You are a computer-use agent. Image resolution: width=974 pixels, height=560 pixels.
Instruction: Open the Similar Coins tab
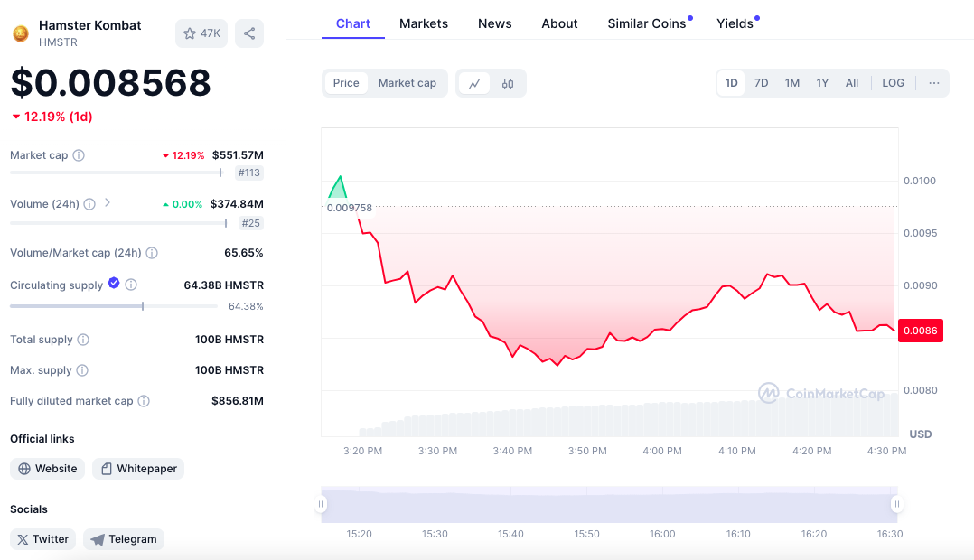pos(647,23)
